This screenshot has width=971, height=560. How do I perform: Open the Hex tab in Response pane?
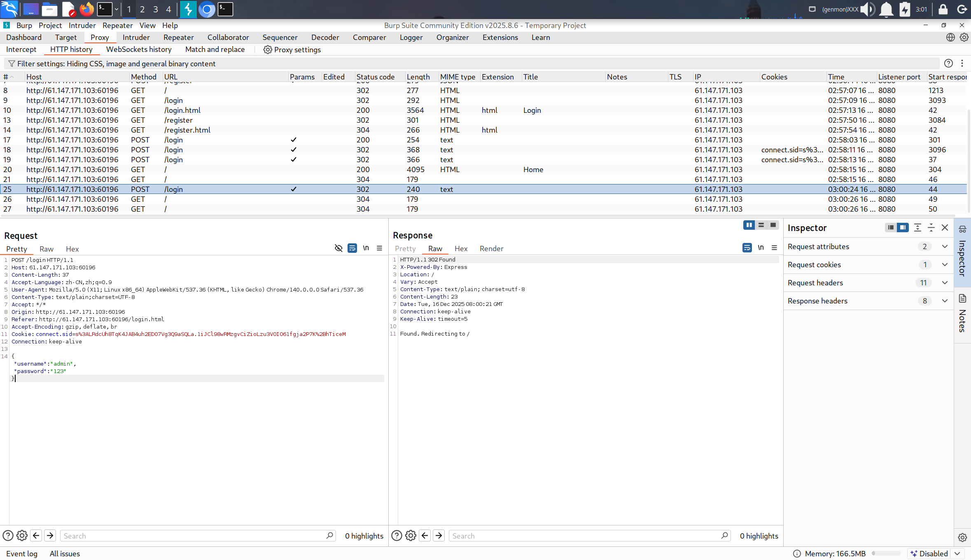[x=461, y=249]
